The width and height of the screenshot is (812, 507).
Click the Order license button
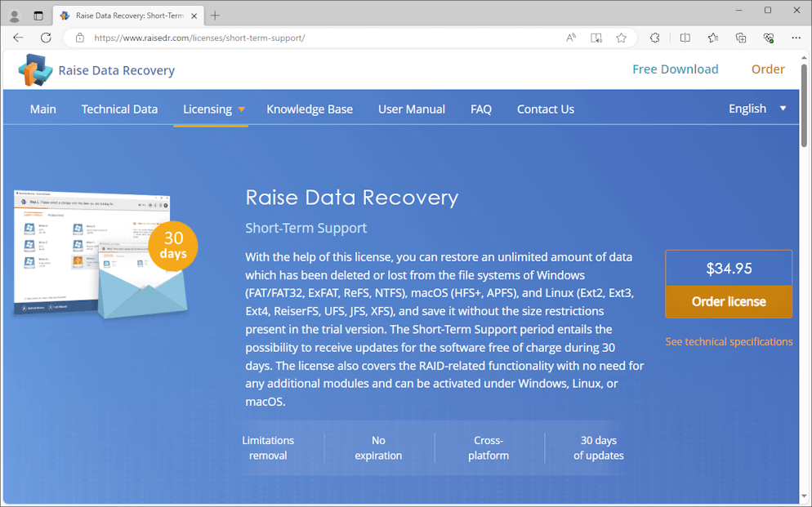(729, 301)
